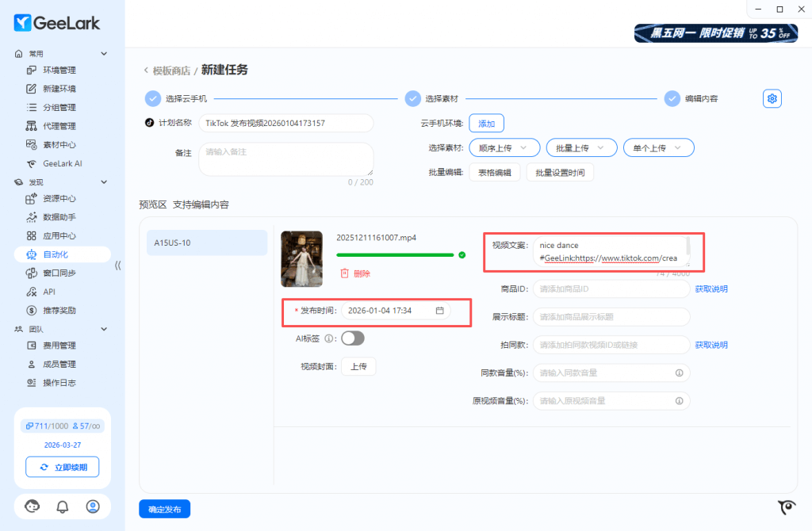The height and width of the screenshot is (531, 812).
Task: Click the 确定发布 button
Action: 164,509
